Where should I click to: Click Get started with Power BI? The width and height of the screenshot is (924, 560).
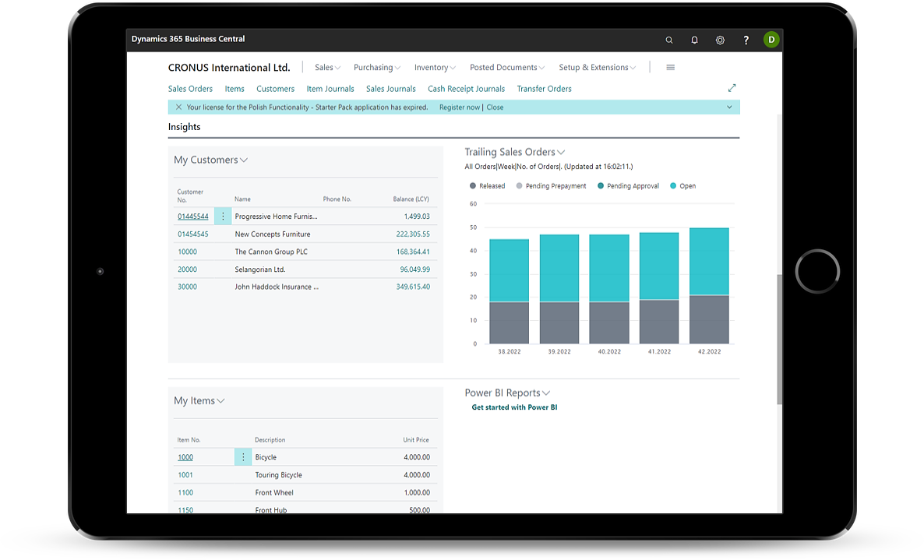(x=514, y=407)
